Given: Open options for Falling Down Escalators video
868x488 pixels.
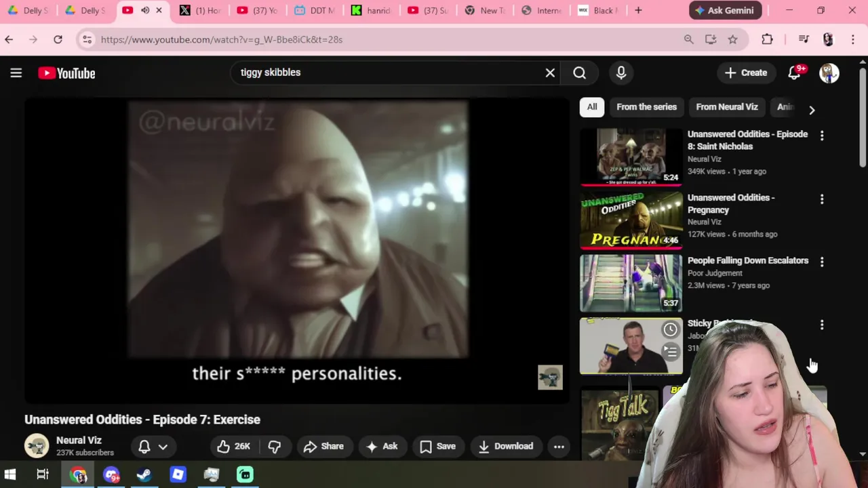Looking at the screenshot, I should pos(822,262).
